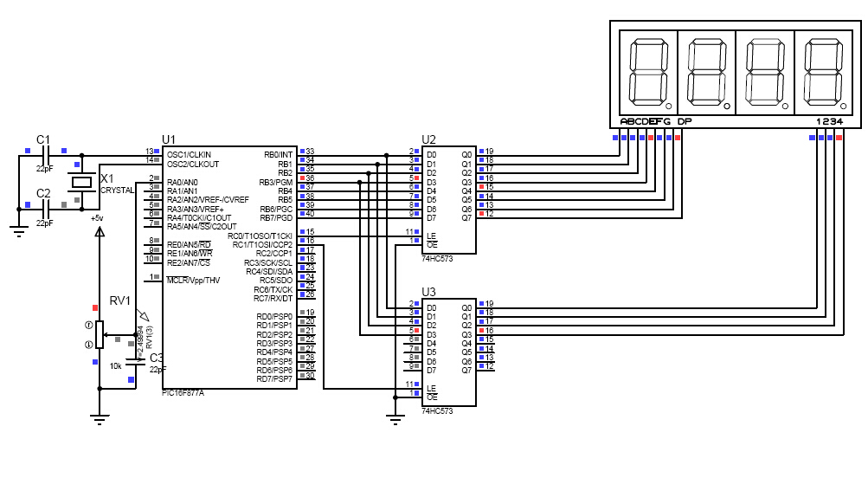This screenshot has width=868, height=478.
Task: Click the RB7/PGD pin label
Action: click(x=276, y=218)
